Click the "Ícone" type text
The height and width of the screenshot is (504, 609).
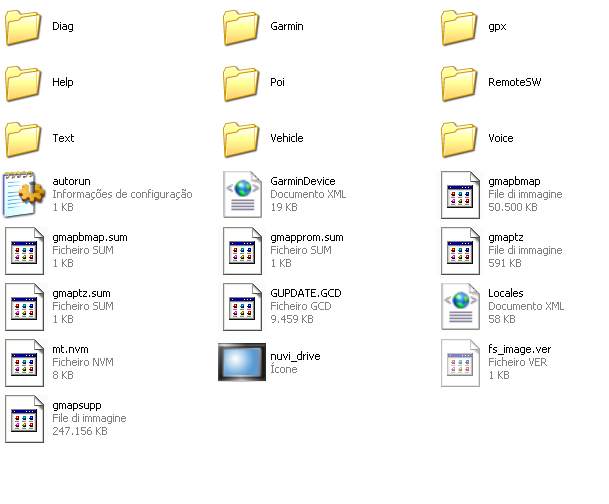click(284, 369)
